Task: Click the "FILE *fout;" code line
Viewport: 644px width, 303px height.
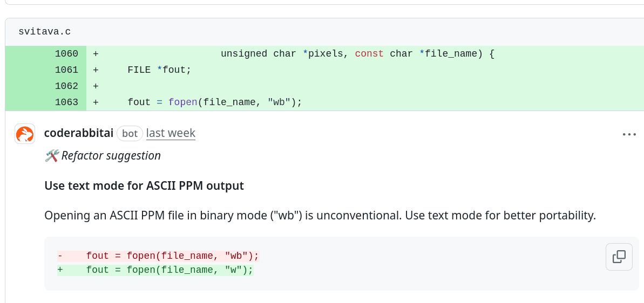Action: point(159,70)
